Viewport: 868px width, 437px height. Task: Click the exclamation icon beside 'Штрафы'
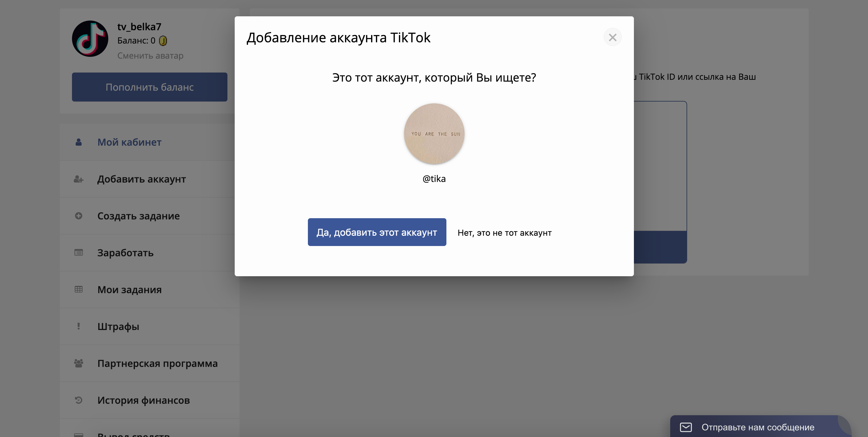[79, 326]
